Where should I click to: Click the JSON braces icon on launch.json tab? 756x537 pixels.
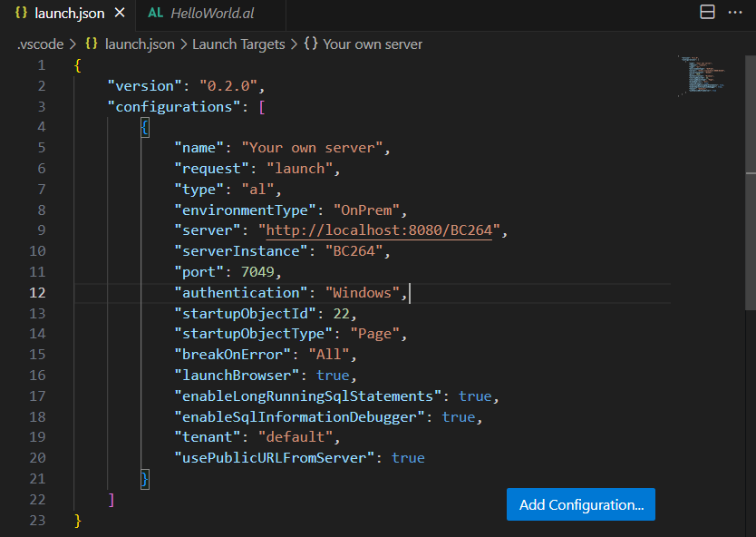point(21,14)
